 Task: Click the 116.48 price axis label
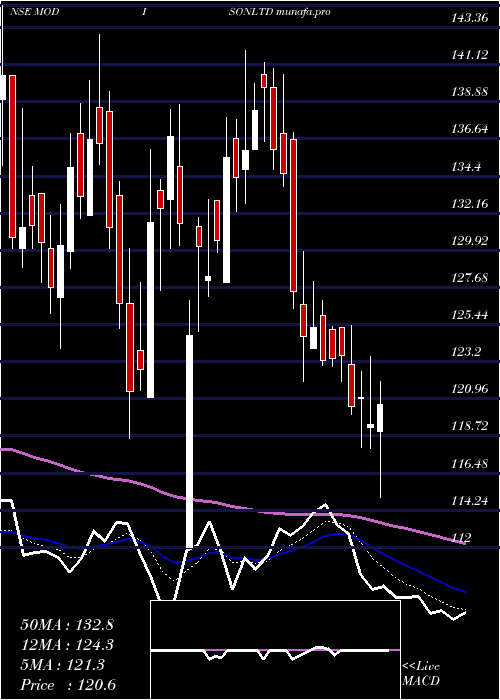(469, 464)
